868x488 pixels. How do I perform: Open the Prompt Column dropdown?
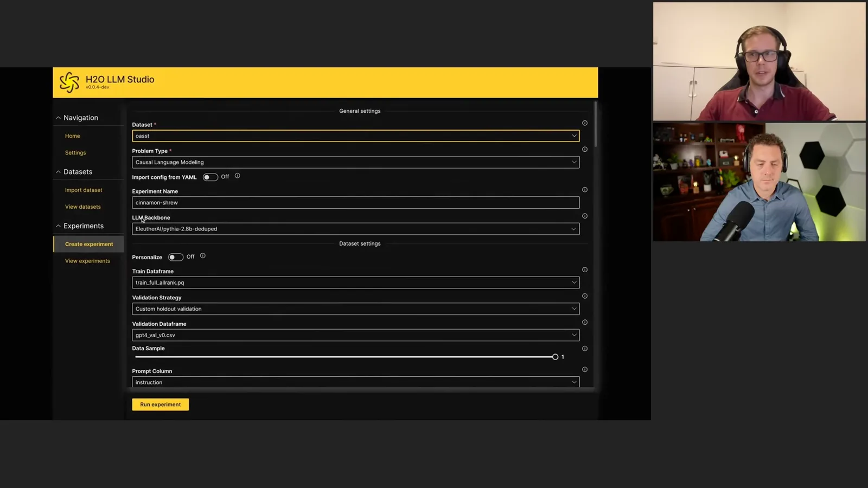click(x=356, y=382)
